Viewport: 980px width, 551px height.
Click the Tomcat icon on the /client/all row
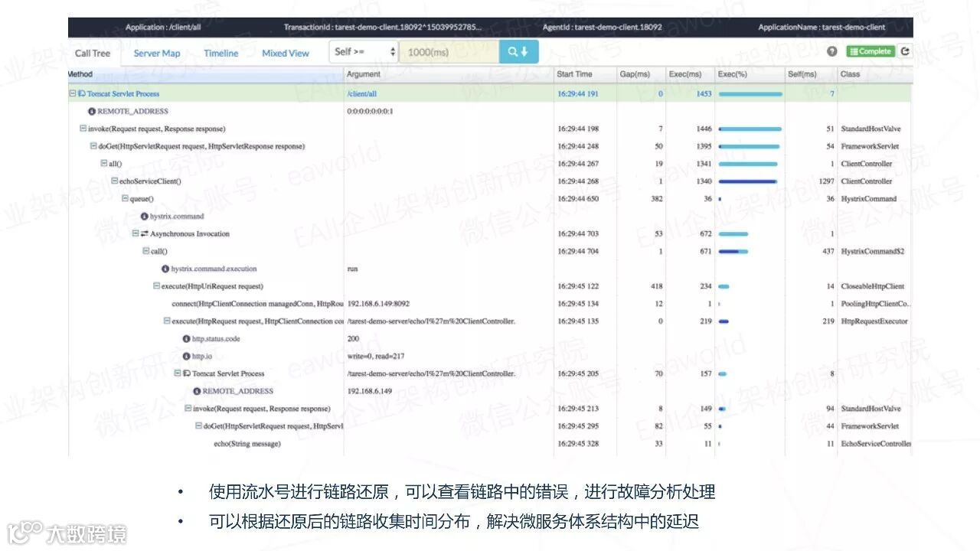pyautogui.click(x=81, y=93)
